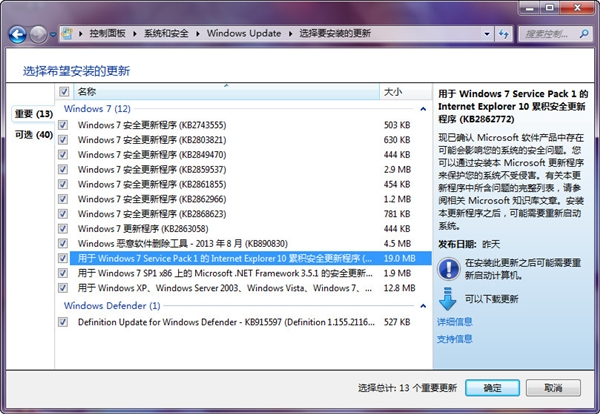
Task: Switch to the 可选 (40) updates tab
Action: pyautogui.click(x=34, y=135)
